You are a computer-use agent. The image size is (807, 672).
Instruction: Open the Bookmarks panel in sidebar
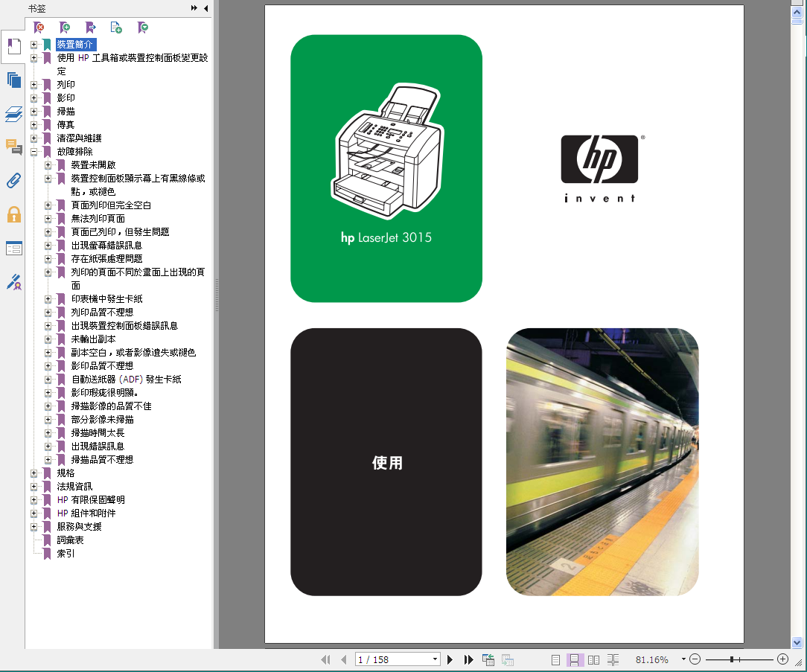[x=13, y=47]
